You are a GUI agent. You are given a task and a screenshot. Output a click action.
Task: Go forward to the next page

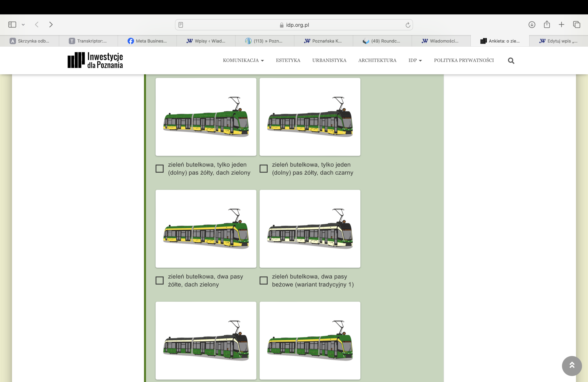(x=51, y=25)
